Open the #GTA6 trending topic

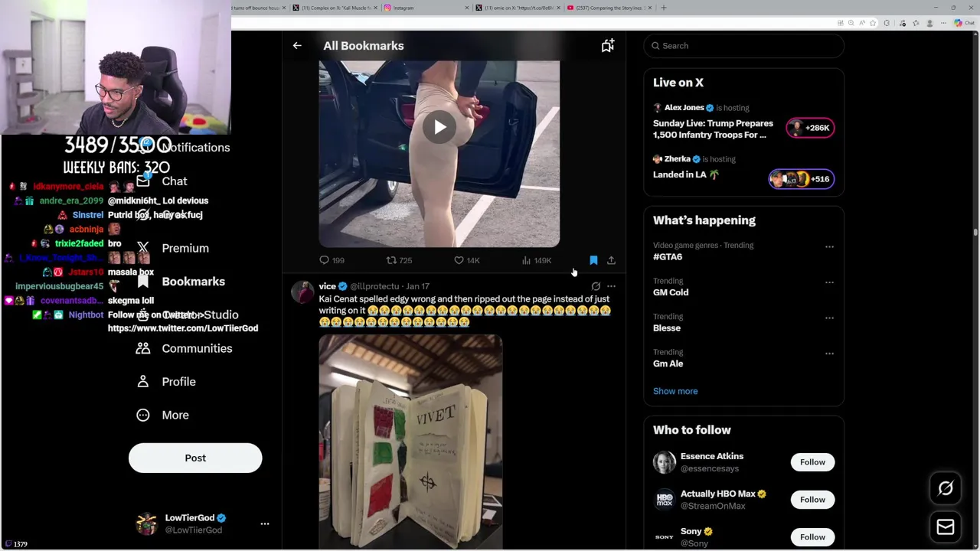(668, 257)
